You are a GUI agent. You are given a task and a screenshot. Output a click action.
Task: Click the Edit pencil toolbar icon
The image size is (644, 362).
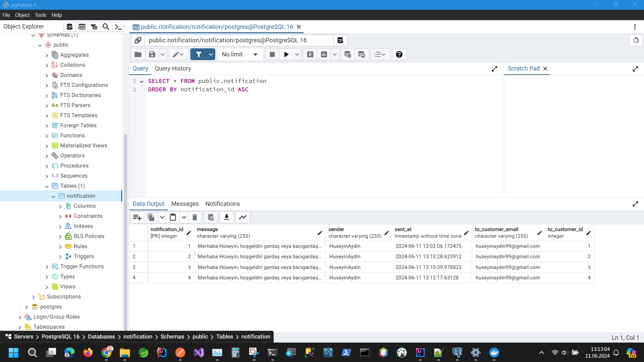(178, 54)
